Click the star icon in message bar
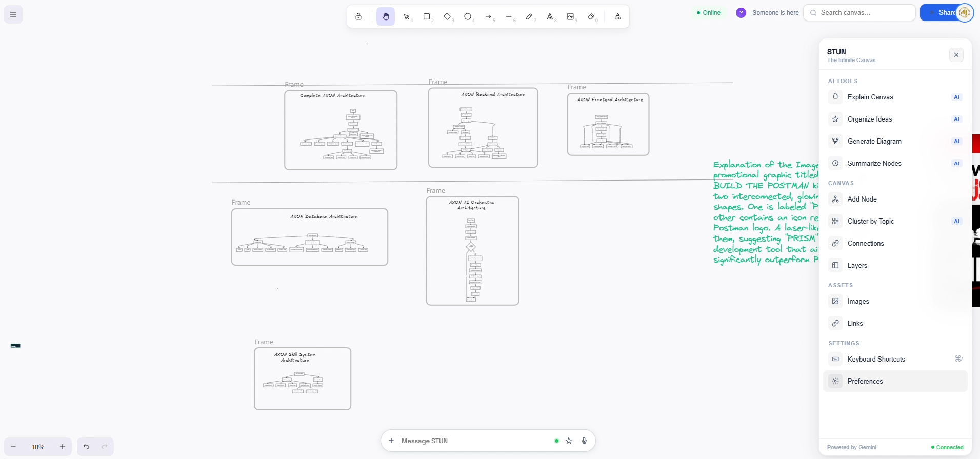The image size is (980, 459). (x=569, y=441)
